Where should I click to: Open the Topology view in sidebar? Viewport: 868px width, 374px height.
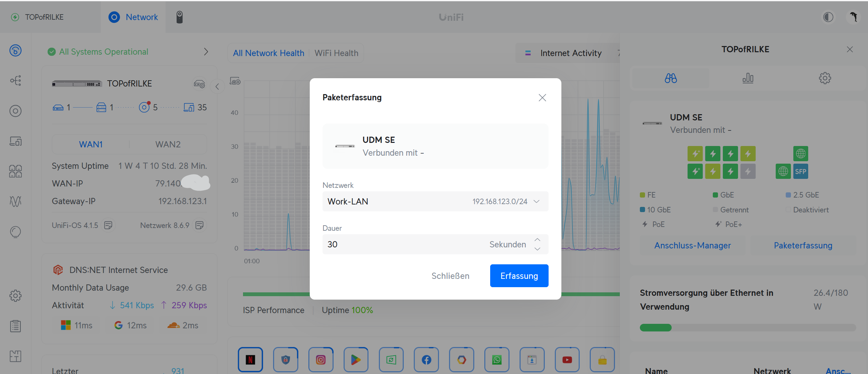coord(16,81)
